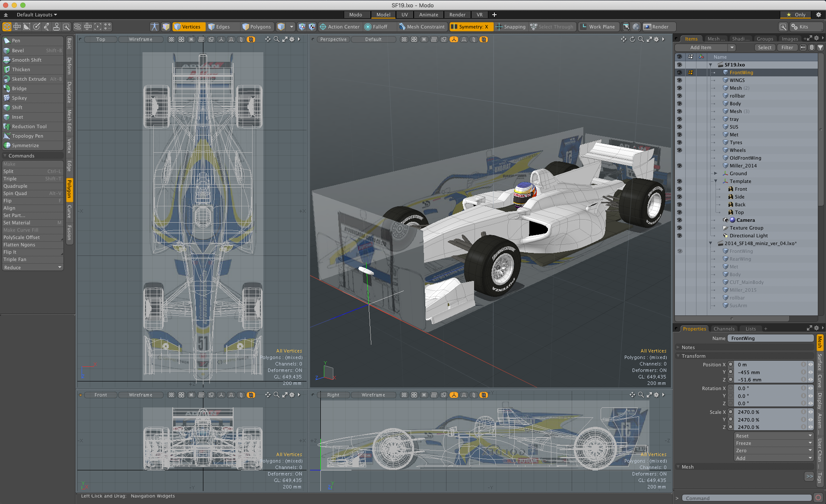Image resolution: width=826 pixels, height=504 pixels.
Task: Activate the Smooth Shift tool
Action: pyautogui.click(x=32, y=60)
